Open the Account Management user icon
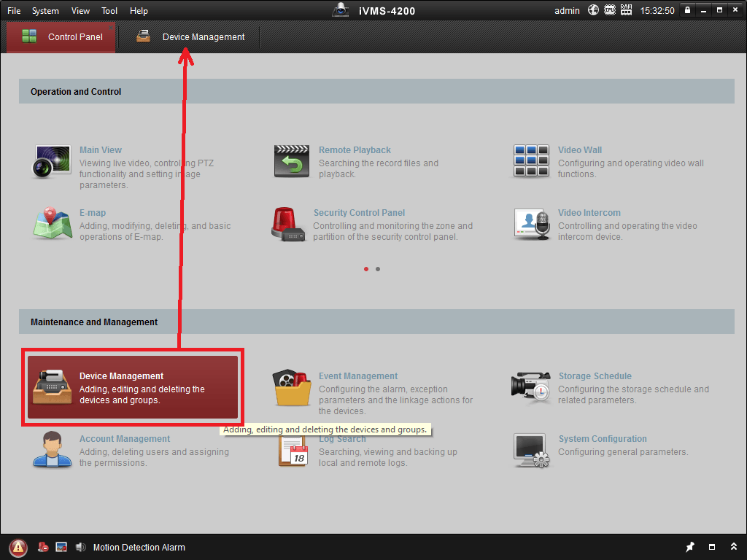Viewport: 747px width, 560px height. click(x=52, y=449)
